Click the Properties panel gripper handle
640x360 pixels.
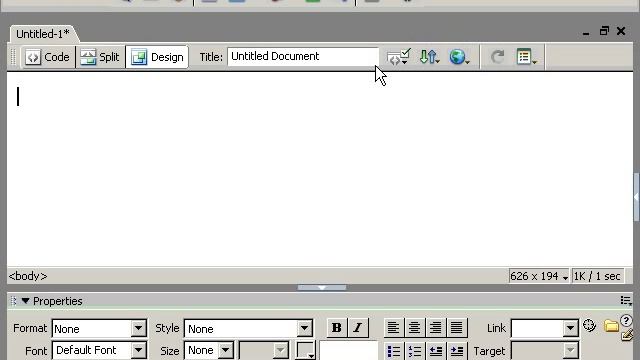pos(13,301)
